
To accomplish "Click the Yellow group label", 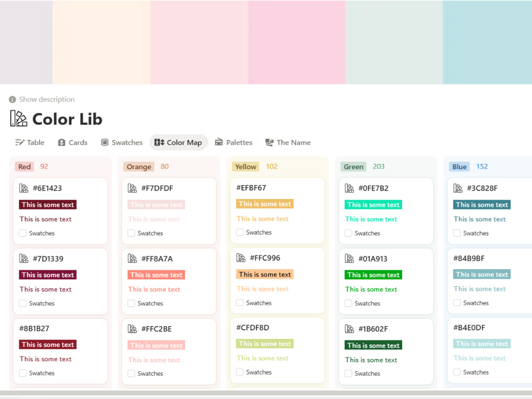I will pos(246,167).
